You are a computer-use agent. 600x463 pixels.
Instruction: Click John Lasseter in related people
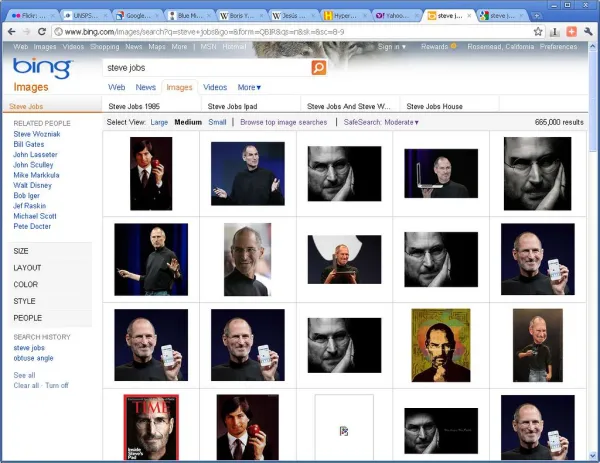click(x=35, y=155)
